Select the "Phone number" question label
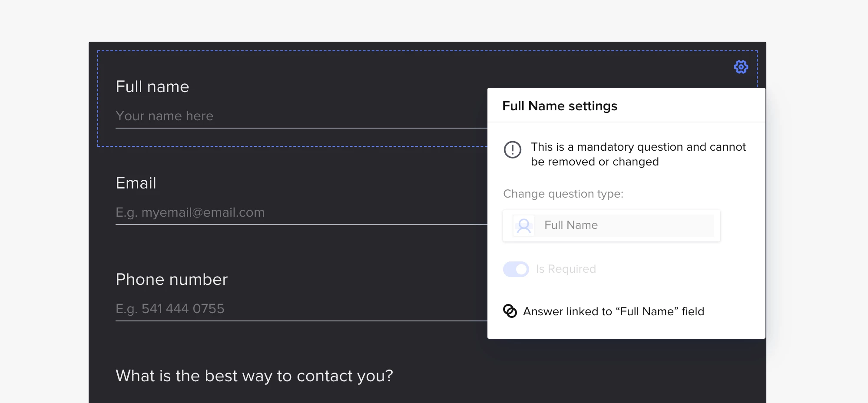 click(x=172, y=280)
